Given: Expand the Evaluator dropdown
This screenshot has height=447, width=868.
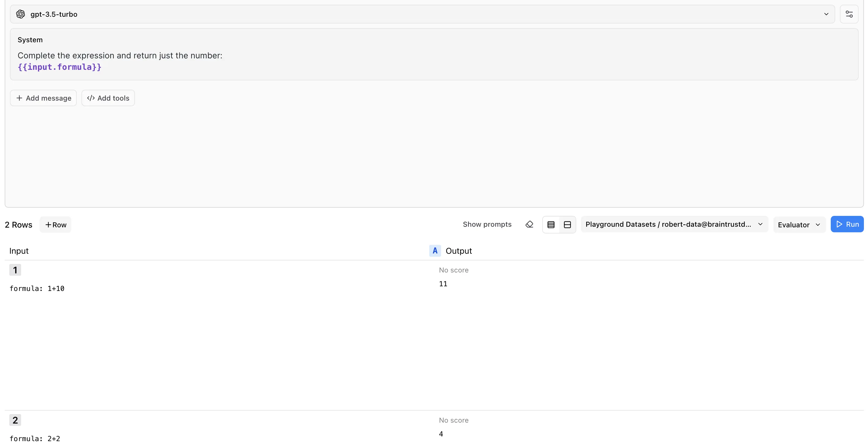Looking at the screenshot, I should pyautogui.click(x=799, y=224).
